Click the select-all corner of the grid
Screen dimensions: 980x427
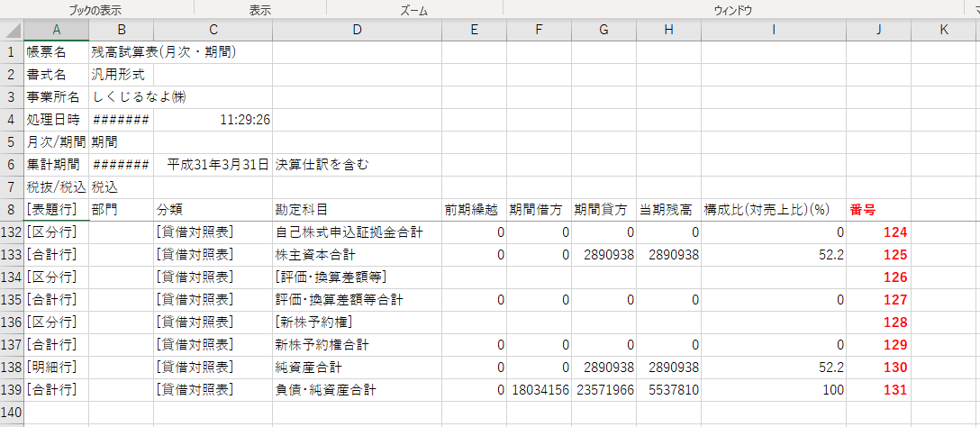tap(11, 30)
